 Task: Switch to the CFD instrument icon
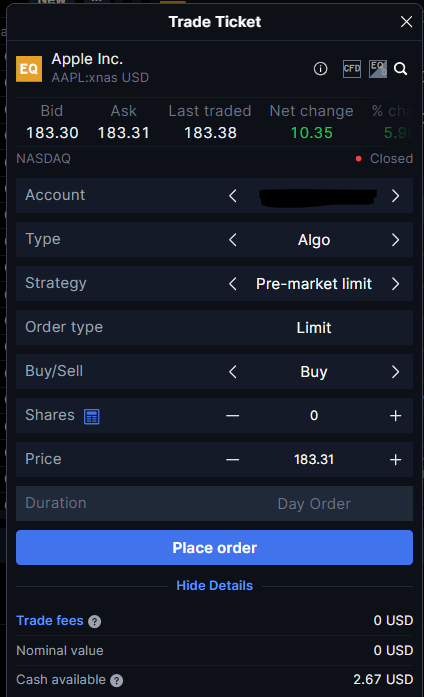(352, 69)
